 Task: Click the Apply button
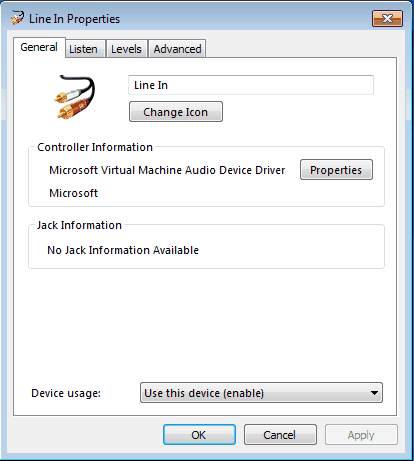(x=361, y=435)
